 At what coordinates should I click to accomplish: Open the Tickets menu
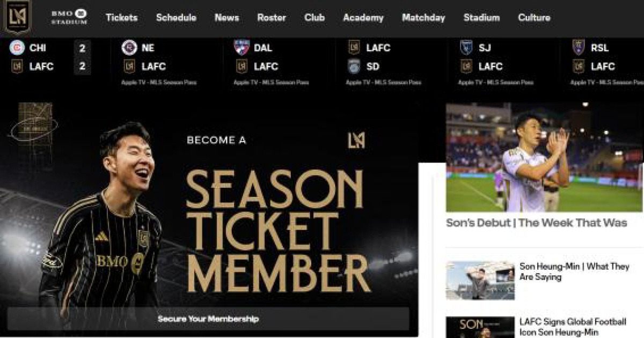[122, 17]
